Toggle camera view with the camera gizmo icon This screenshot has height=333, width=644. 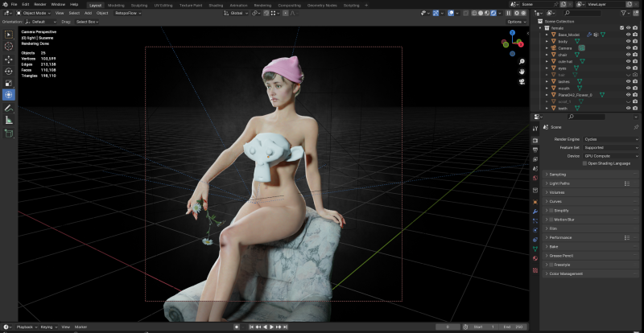pos(522,81)
